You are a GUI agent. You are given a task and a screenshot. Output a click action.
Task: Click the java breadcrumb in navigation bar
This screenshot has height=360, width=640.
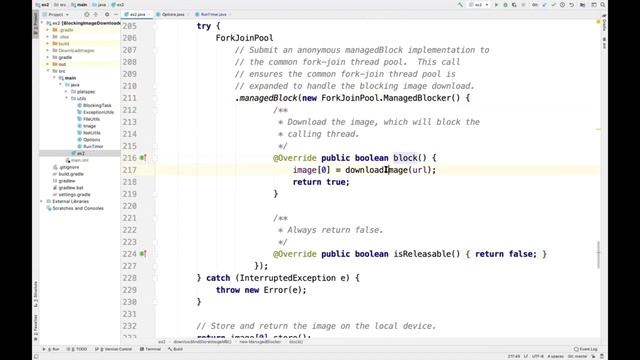[x=99, y=5]
